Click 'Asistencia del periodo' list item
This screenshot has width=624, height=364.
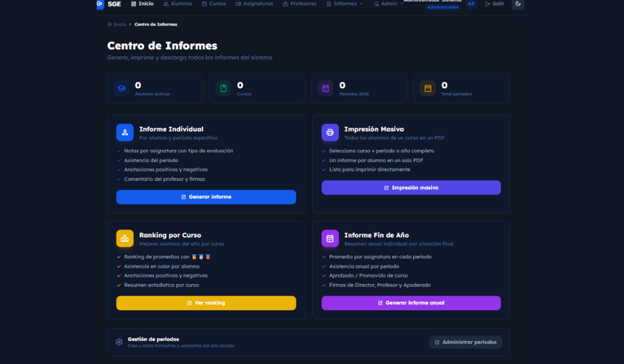pyautogui.click(x=151, y=160)
